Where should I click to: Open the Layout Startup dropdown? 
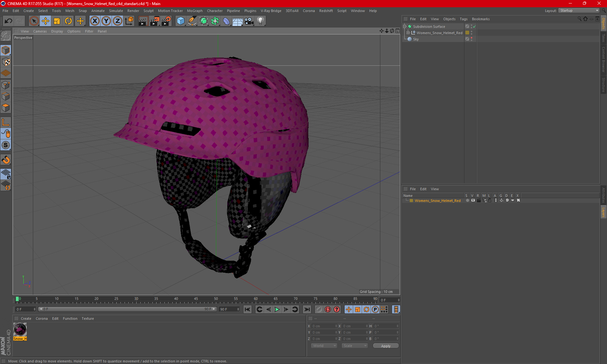579,11
